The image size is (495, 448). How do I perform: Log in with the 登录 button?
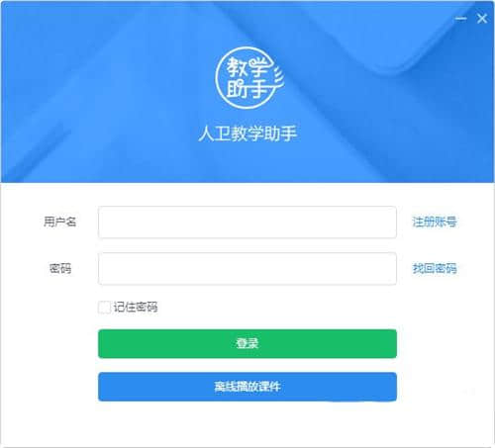point(247,343)
